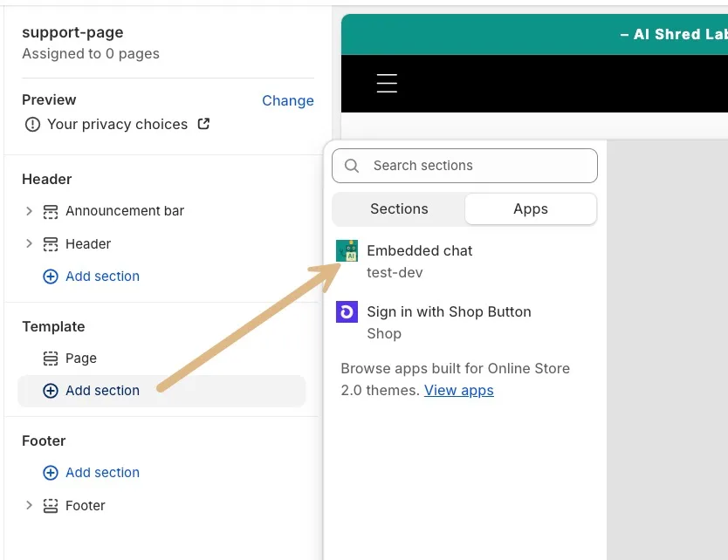The width and height of the screenshot is (728, 560).
Task: Click the Change preview link
Action: [288, 100]
